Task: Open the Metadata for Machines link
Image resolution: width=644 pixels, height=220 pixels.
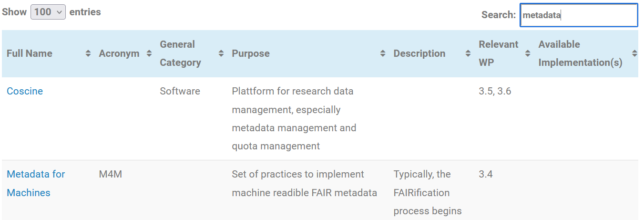Action: click(36, 183)
